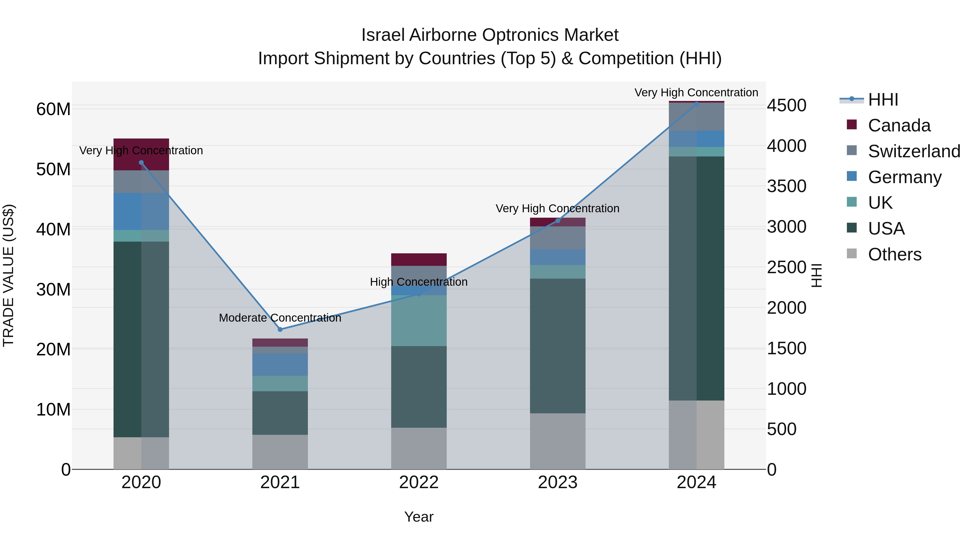Click the 2024 'Very High Concentration' annotation
Screen dimensions: 980x551
pyautogui.click(x=697, y=93)
